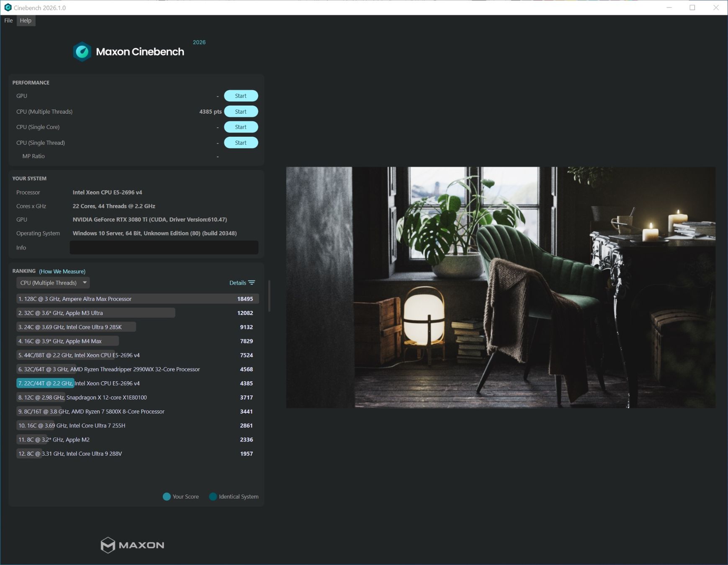The image size is (728, 565).
Task: Click the Your Score legend dot
Action: tap(167, 497)
